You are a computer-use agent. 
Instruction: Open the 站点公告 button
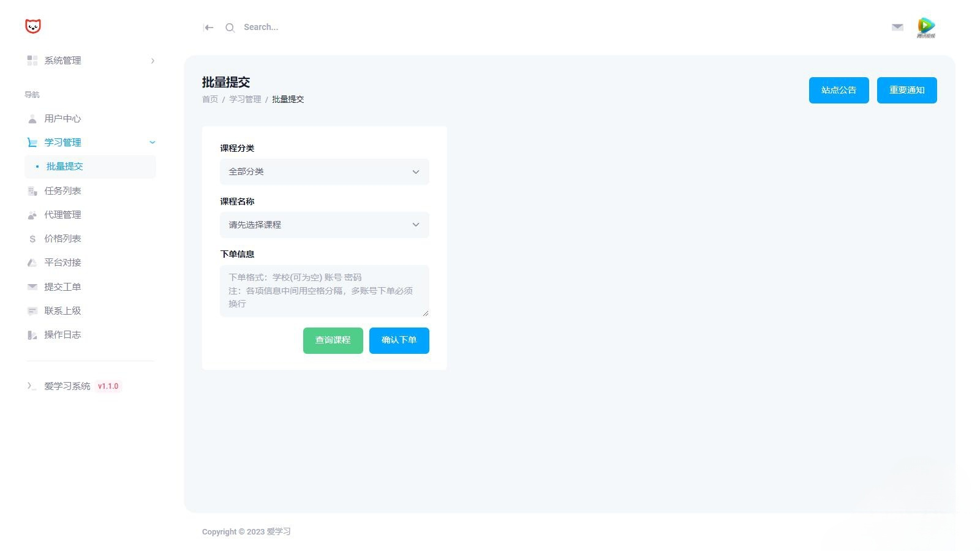tap(839, 91)
